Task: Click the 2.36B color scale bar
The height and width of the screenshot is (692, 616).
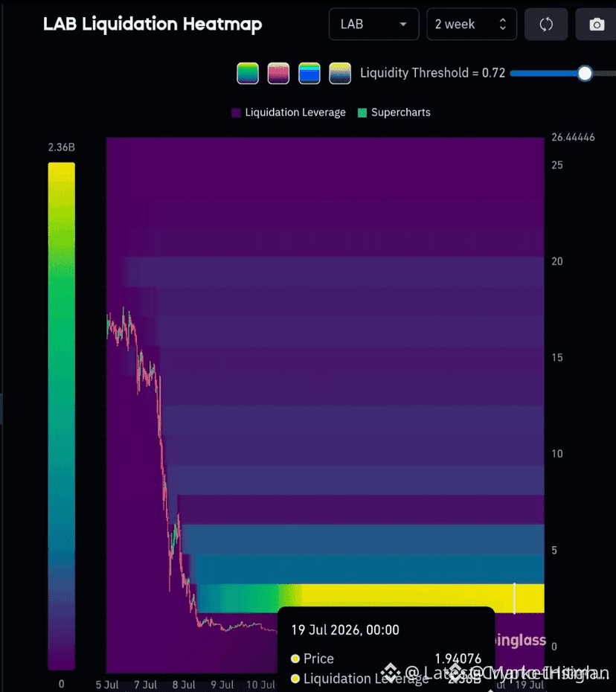Action: pyautogui.click(x=61, y=416)
